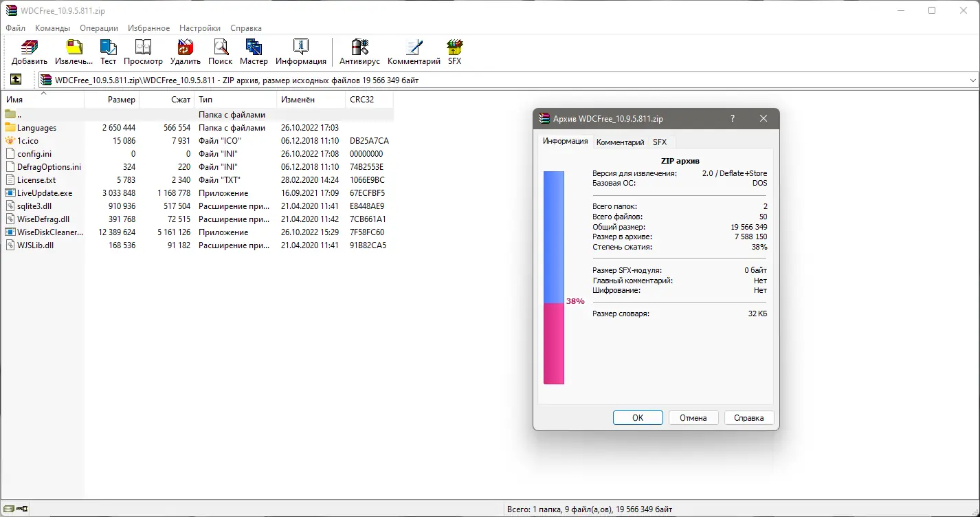
Task: Click the Справка button in dialog
Action: point(748,417)
